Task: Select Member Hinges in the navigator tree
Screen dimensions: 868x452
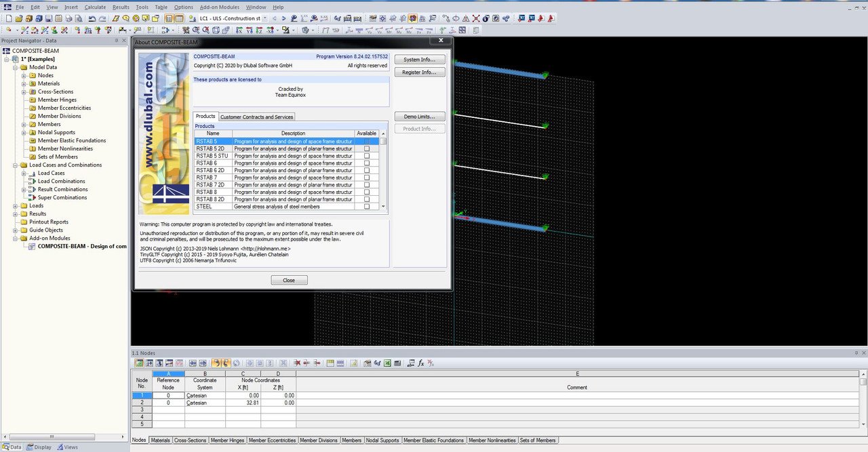Action: tap(57, 100)
